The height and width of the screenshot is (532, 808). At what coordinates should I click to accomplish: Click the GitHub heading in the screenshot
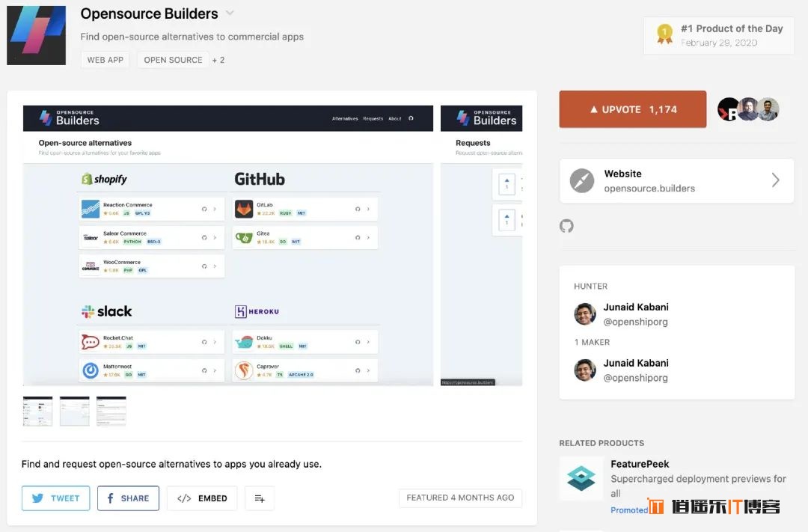click(x=259, y=179)
